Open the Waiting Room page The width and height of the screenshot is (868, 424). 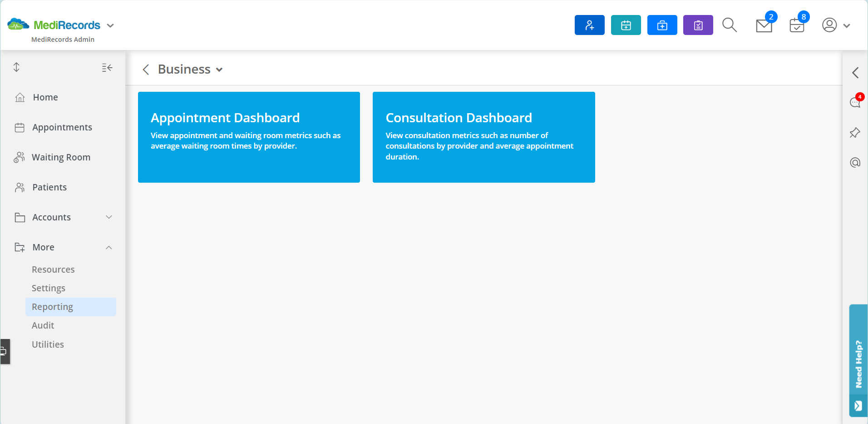[x=61, y=157]
